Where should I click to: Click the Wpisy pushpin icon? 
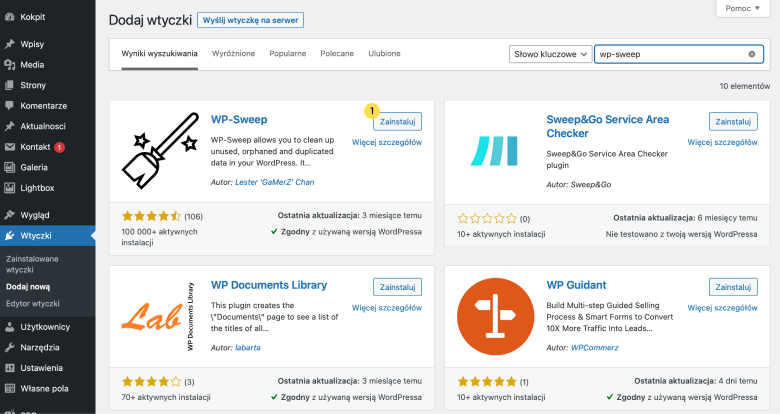(9, 44)
